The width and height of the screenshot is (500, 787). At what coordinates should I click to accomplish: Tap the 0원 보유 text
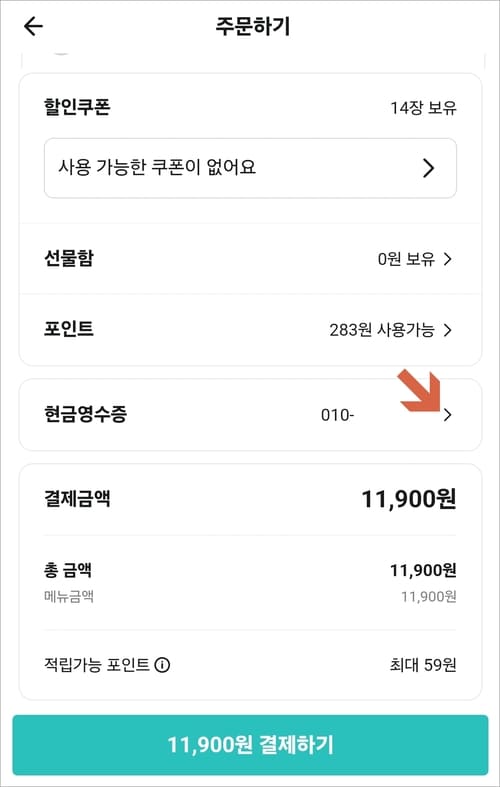click(406, 259)
